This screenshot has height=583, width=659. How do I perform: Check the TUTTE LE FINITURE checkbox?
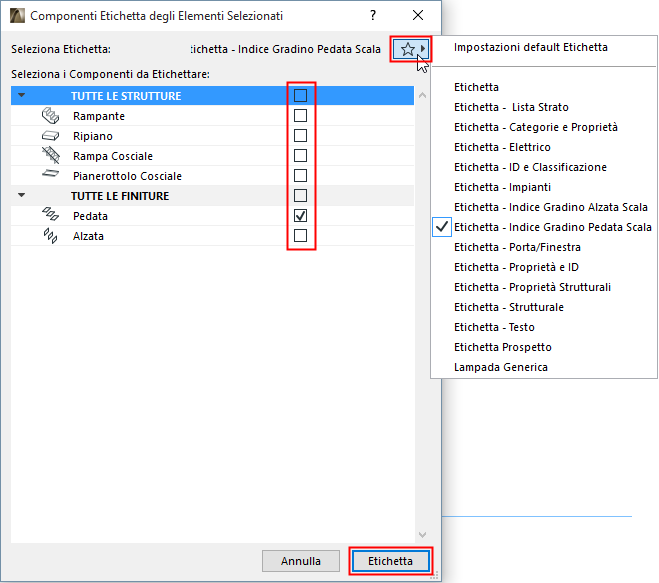[x=300, y=195]
